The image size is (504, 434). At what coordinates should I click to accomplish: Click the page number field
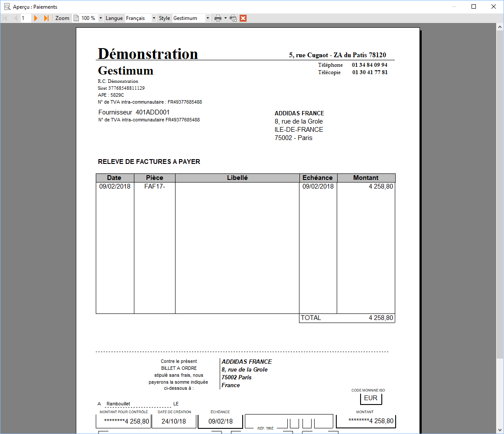(26, 18)
